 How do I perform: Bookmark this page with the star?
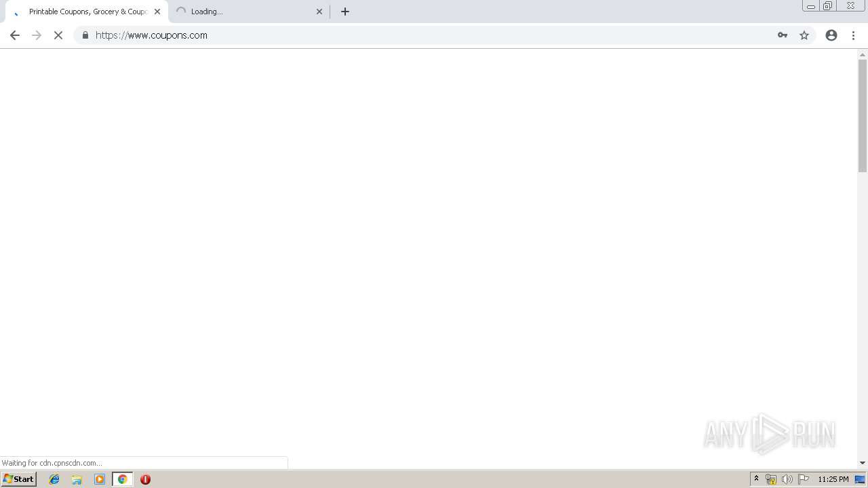804,35
